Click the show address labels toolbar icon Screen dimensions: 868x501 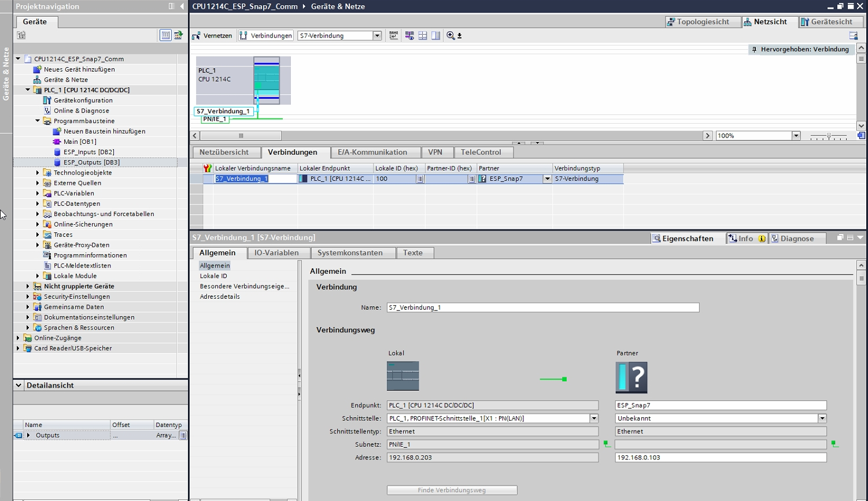pyautogui.click(x=394, y=36)
